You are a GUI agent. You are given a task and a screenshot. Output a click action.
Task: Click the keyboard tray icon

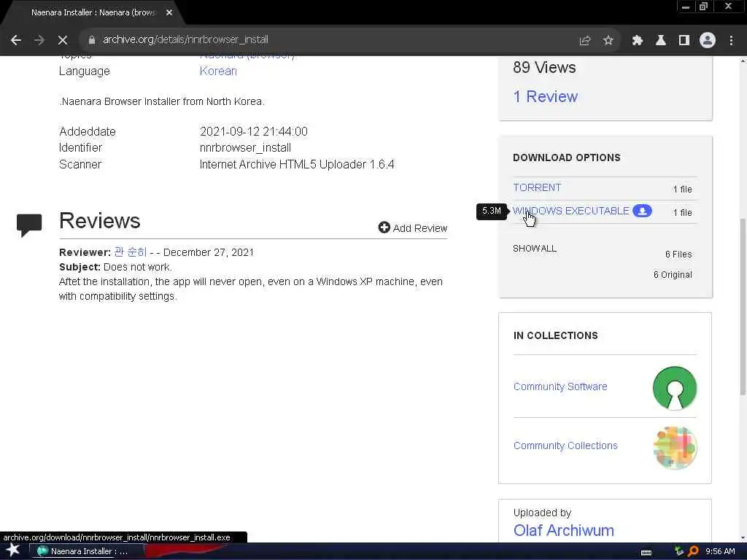(x=646, y=552)
